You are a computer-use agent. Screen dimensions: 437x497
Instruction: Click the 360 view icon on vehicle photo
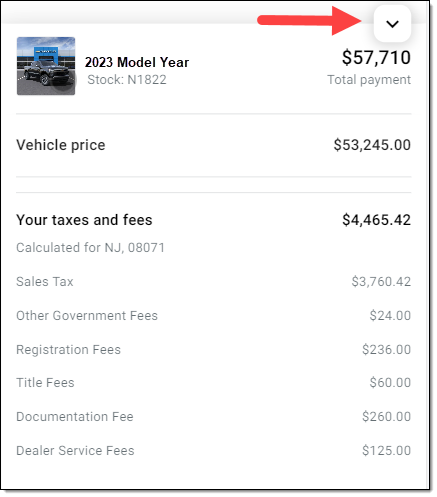point(66,81)
